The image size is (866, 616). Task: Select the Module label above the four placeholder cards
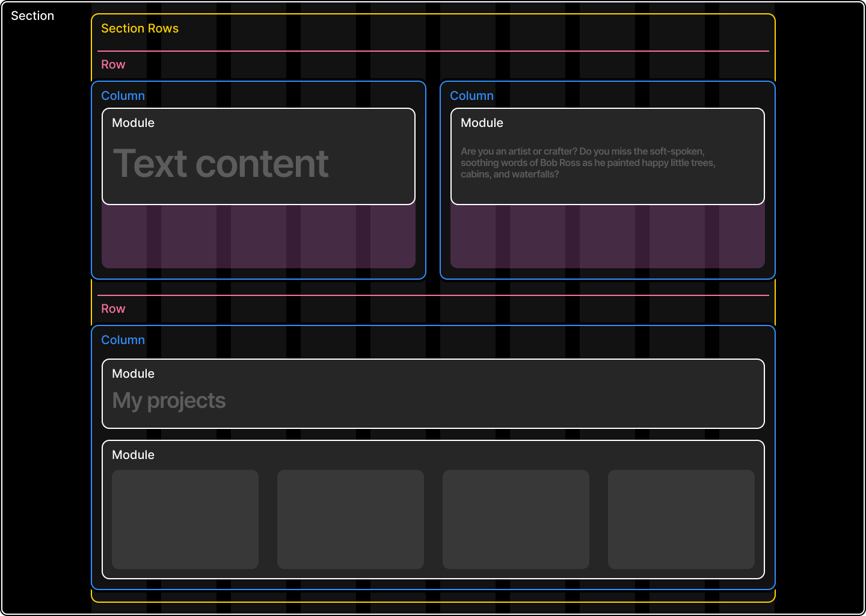[133, 455]
